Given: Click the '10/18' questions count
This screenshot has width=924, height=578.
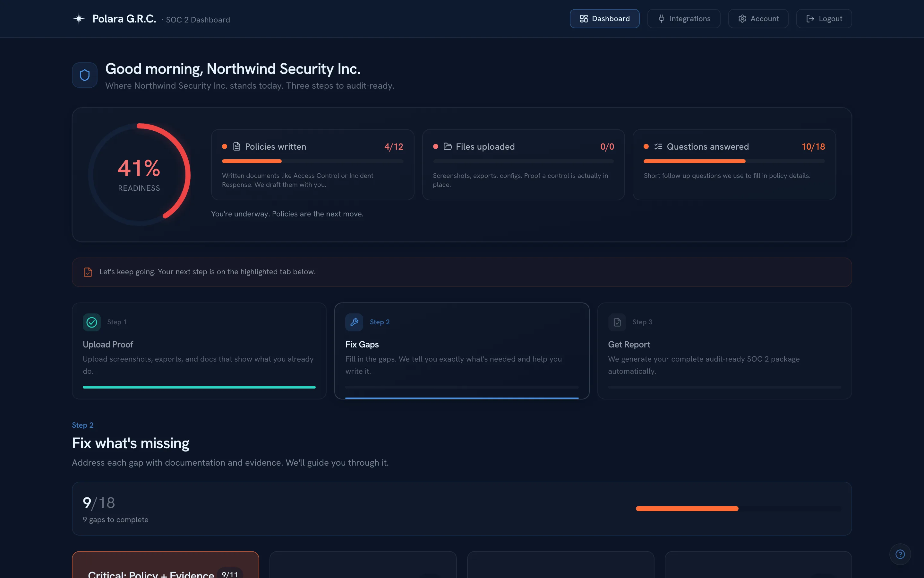Looking at the screenshot, I should 813,146.
